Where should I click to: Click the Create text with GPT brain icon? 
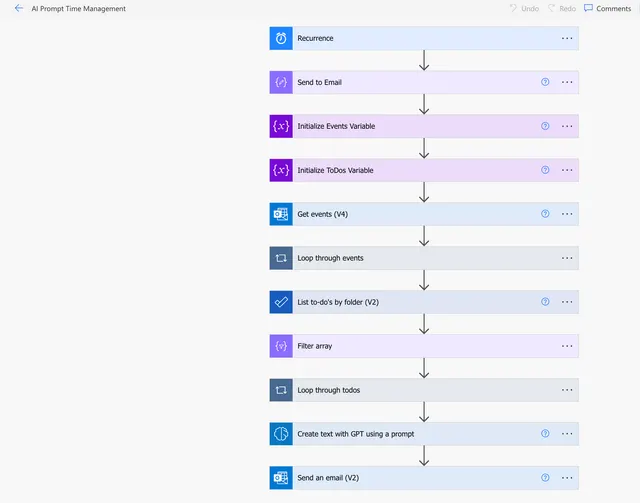[x=281, y=434]
